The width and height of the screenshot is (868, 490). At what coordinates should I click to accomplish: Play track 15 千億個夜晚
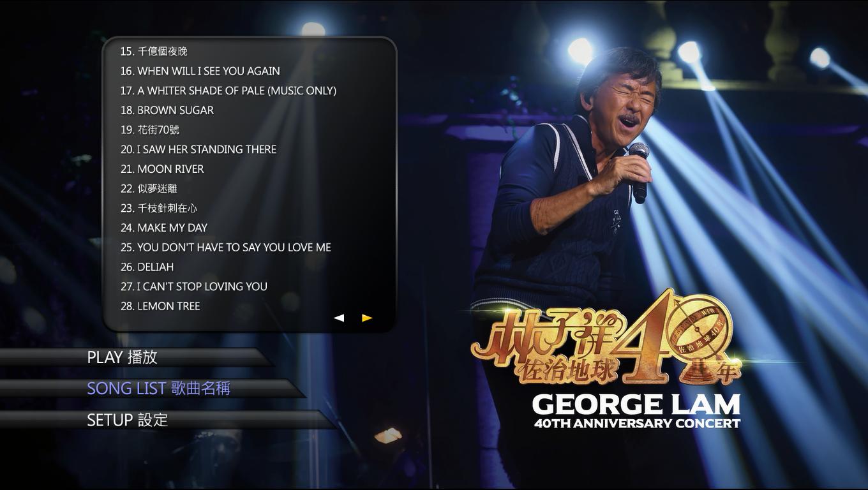[x=154, y=51]
